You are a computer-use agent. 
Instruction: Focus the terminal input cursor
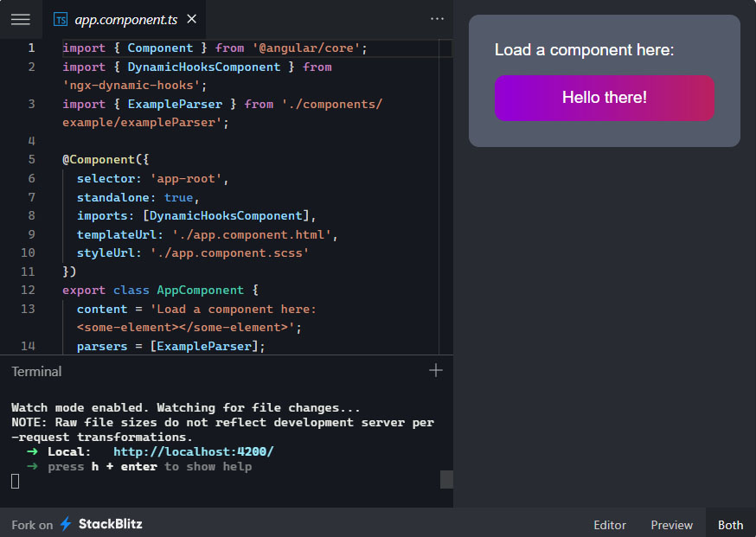point(16,481)
